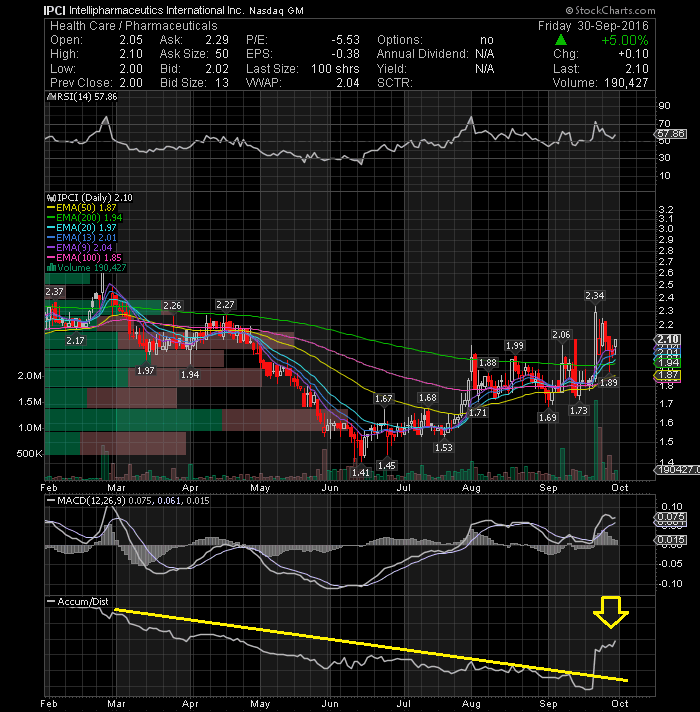Click the Intellipharmaceutics International Inc. company name

click(157, 10)
